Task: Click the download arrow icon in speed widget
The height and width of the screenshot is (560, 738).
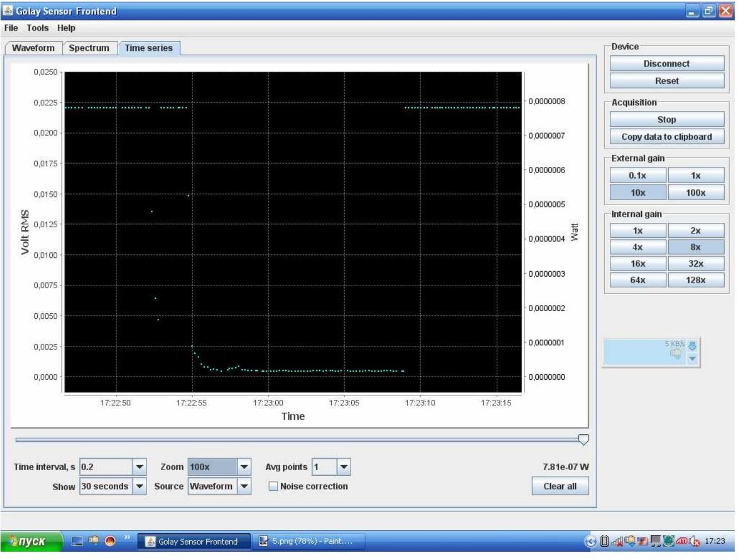Action: [692, 347]
